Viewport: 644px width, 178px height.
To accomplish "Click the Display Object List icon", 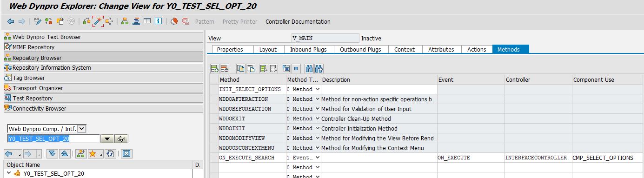I will [x=136, y=21].
